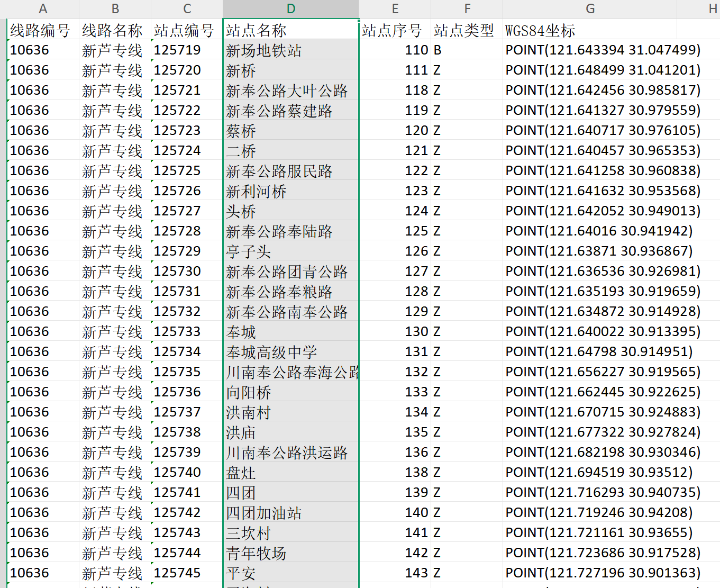Select station name cell 二桥

pos(291,150)
